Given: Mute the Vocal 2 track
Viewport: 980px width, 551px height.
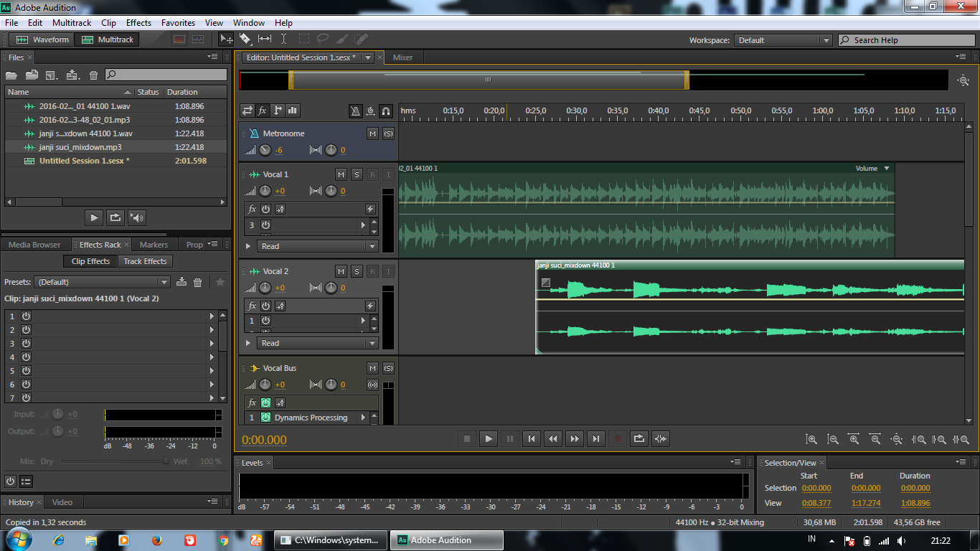Looking at the screenshot, I should pos(341,271).
